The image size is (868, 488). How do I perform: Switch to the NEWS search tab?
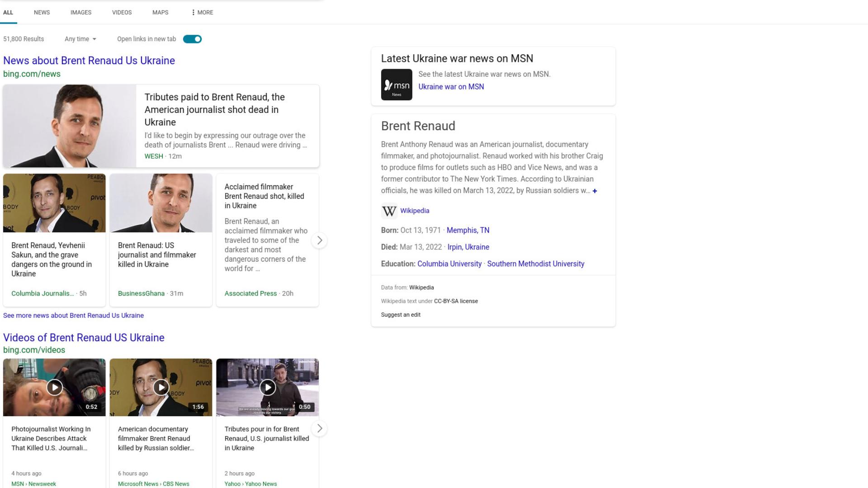42,12
